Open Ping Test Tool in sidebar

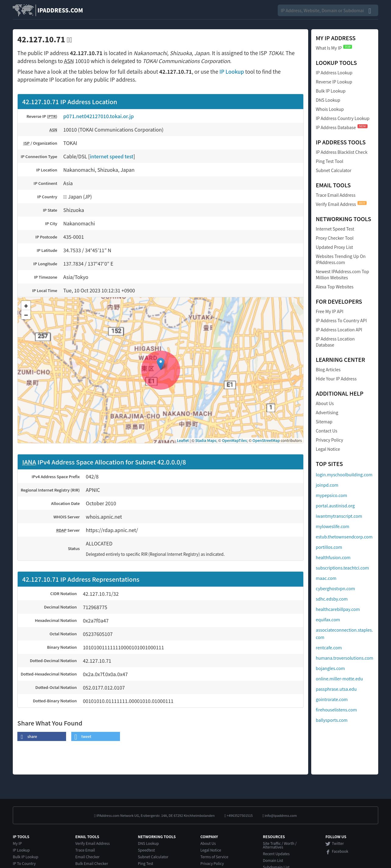click(329, 161)
